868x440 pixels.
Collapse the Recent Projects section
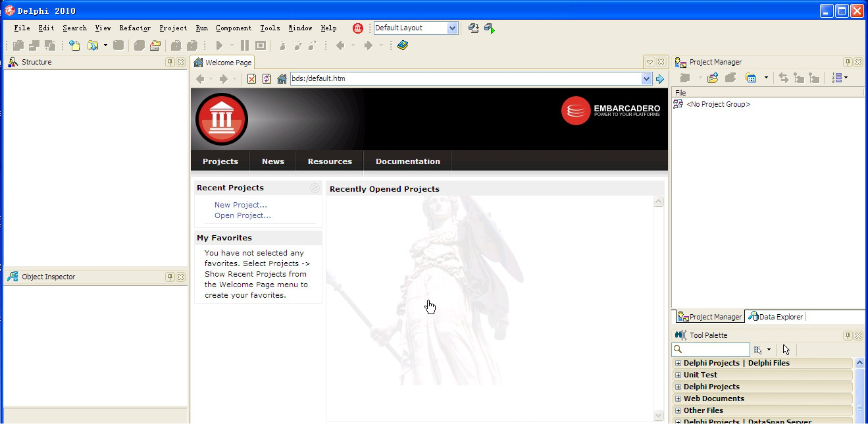click(315, 188)
